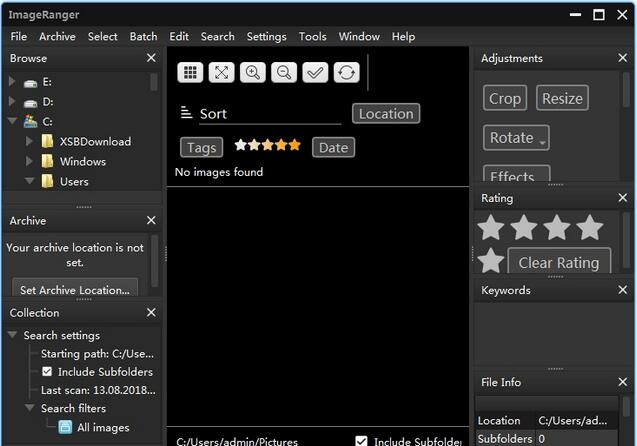Viewport: 637px width, 446px height.
Task: Expand the E: drive tree node
Action: click(12, 81)
